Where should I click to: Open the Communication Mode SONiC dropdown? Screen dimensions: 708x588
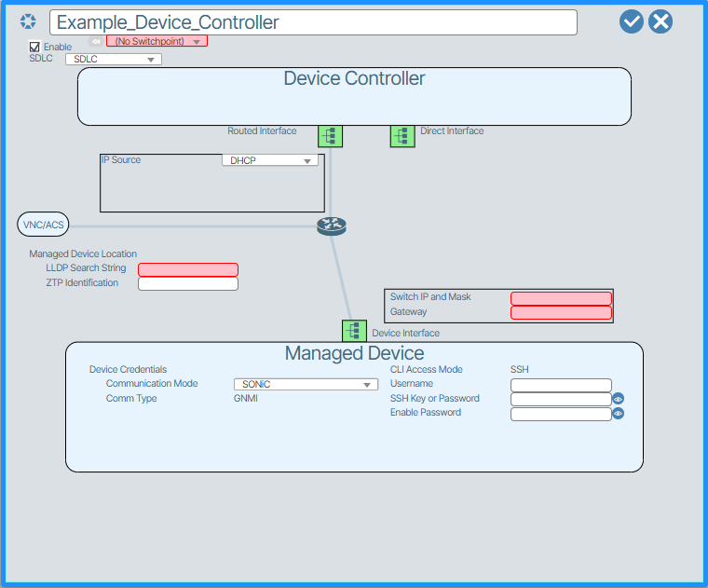(305, 384)
